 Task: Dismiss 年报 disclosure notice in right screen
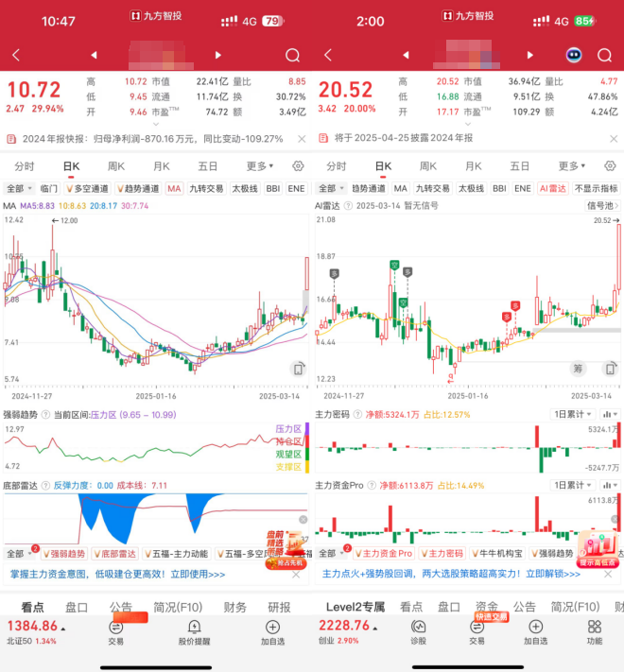614,138
